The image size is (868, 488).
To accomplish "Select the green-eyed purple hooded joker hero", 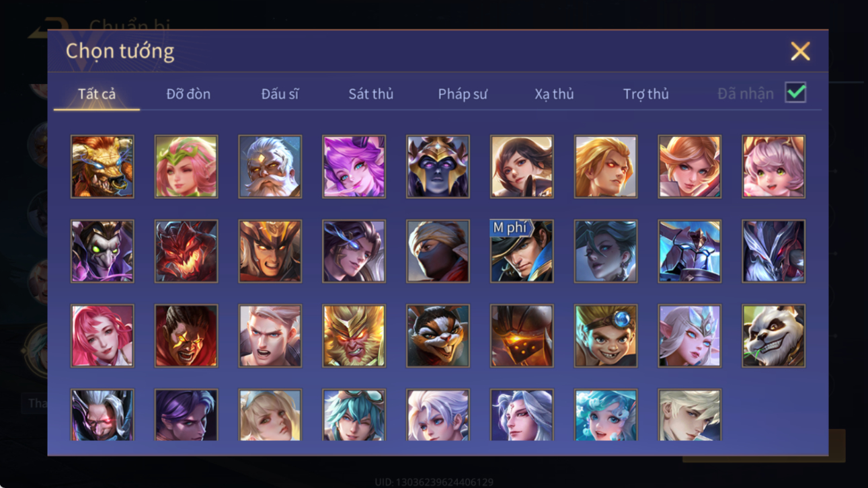I will pos(102,251).
